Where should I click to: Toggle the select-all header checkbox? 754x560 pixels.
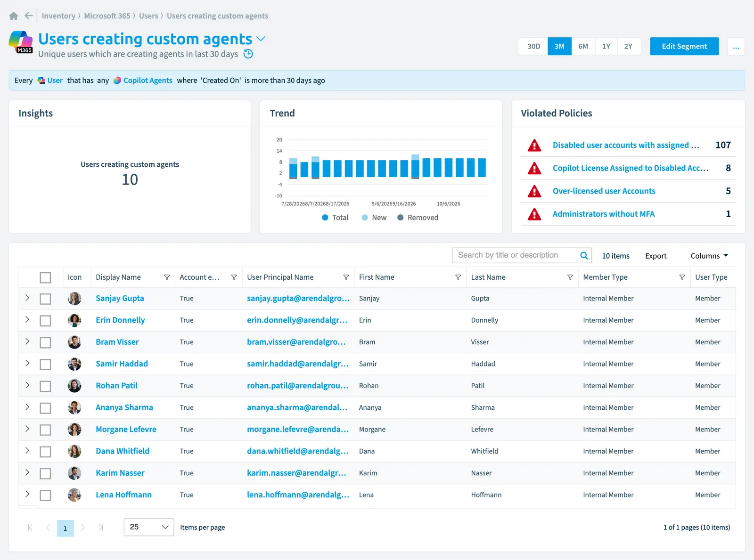pyautogui.click(x=45, y=278)
